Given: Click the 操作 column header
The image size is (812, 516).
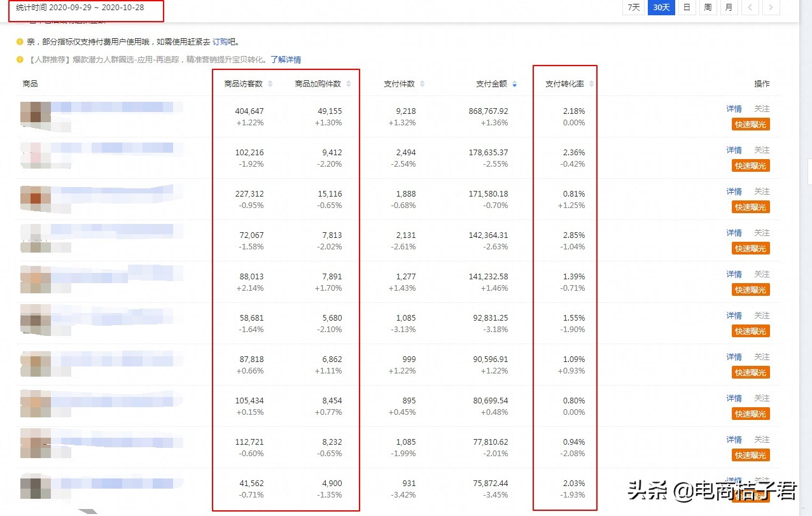Looking at the screenshot, I should 762,84.
